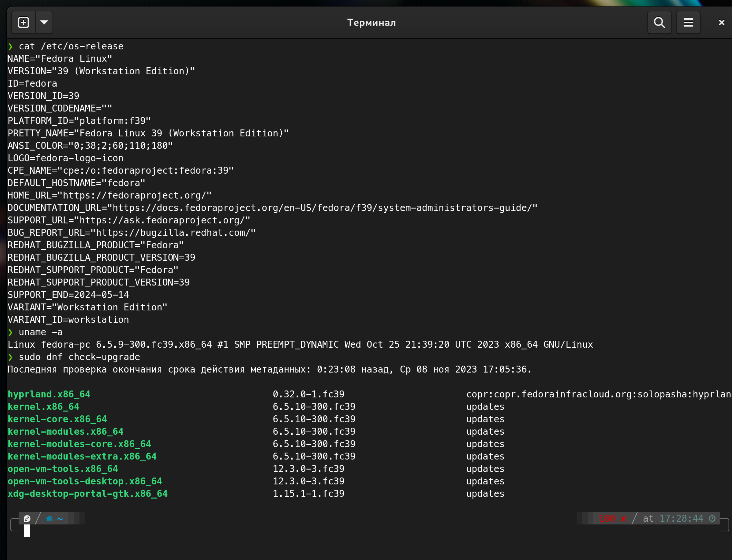The height and width of the screenshot is (560, 732).
Task: Click the red exit code 100
Action: pyautogui.click(x=607, y=518)
